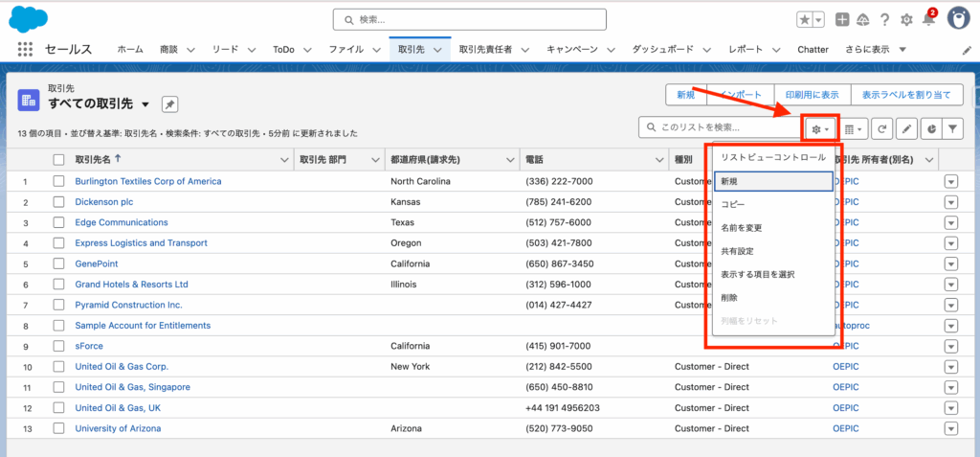This screenshot has width=980, height=457.
Task: Select 削除 menu item
Action: [773, 298]
